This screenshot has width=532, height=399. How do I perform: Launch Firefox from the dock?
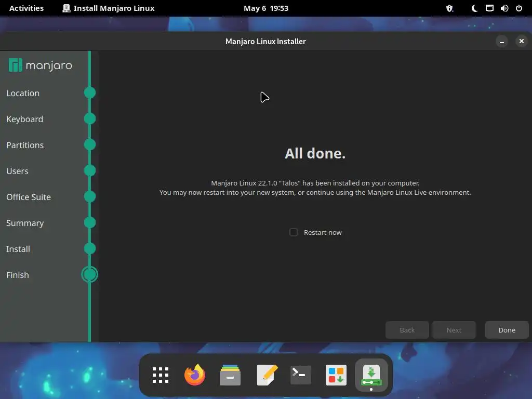click(x=195, y=375)
